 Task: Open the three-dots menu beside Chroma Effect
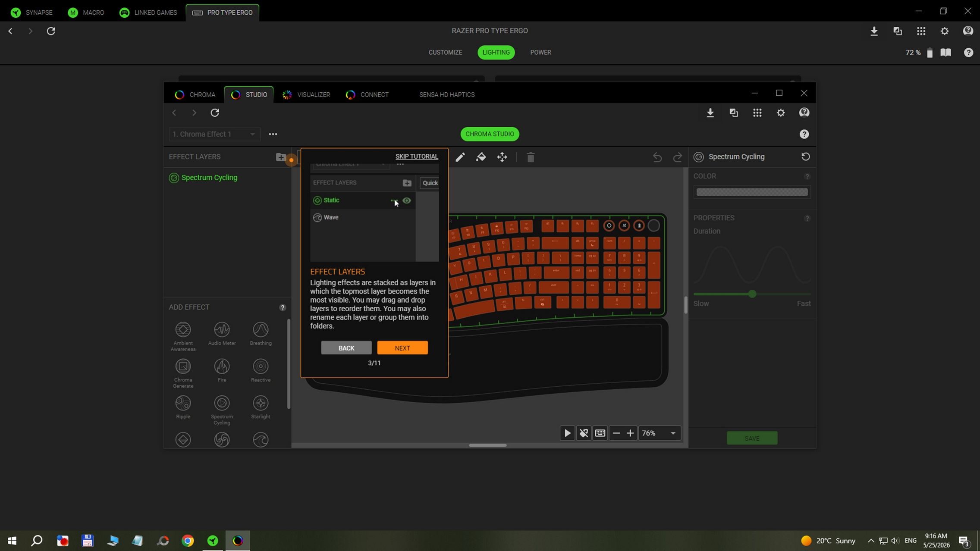(273, 134)
